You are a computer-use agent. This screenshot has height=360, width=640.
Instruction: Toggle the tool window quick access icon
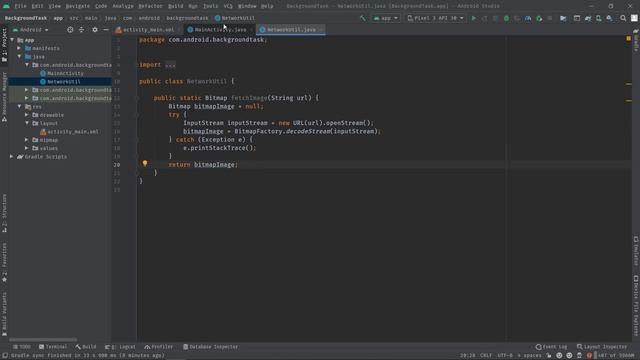tap(4, 356)
